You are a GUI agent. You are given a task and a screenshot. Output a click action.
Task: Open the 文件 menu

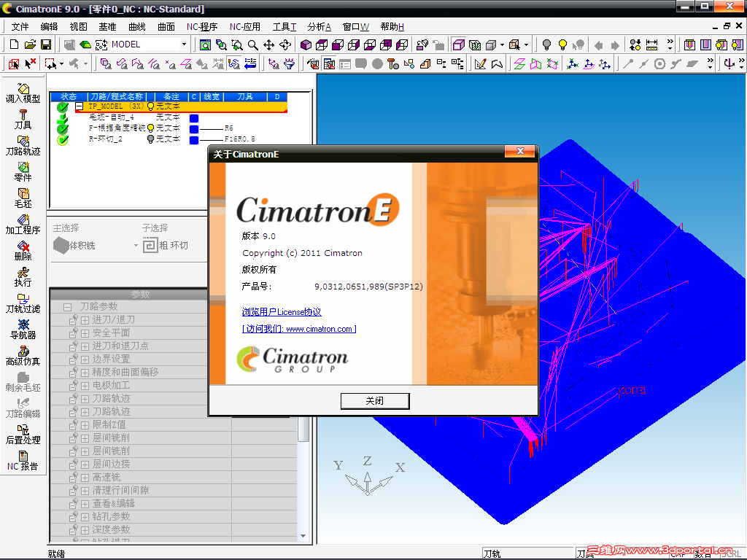click(x=20, y=27)
